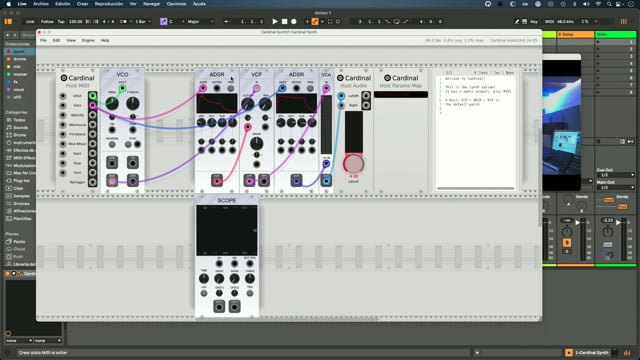The height and width of the screenshot is (360, 640).
Task: Expand the Main Out routing dropdown
Action: click(615, 187)
